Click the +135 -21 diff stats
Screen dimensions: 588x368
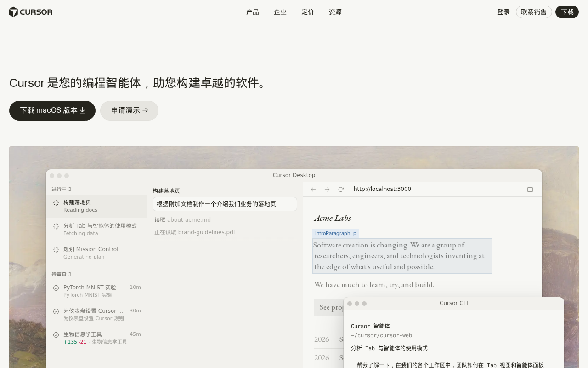[x=75, y=342]
